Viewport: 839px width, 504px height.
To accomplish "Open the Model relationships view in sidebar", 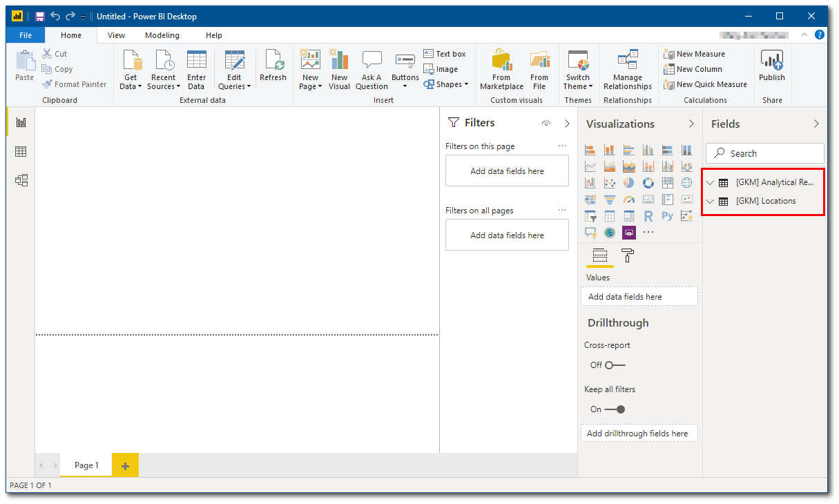I will coord(21,181).
